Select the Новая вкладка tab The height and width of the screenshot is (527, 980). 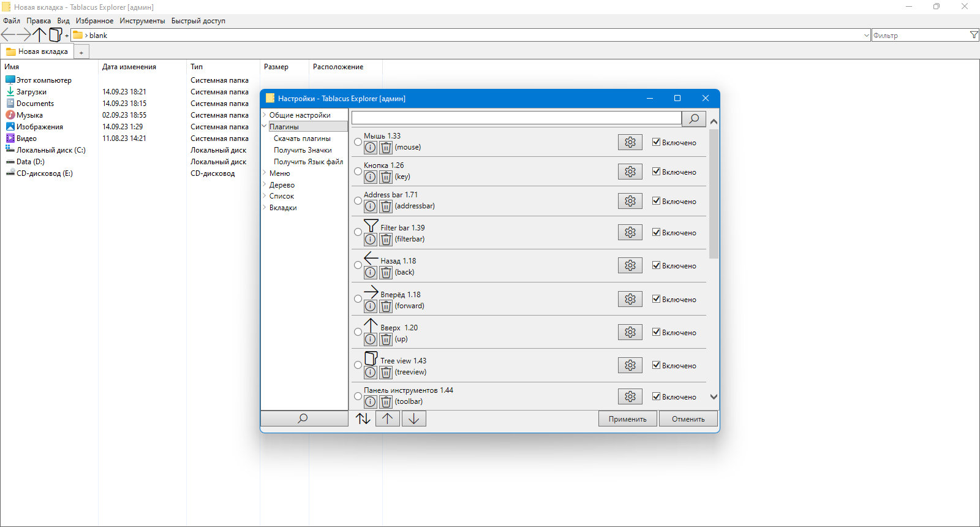[x=37, y=51]
